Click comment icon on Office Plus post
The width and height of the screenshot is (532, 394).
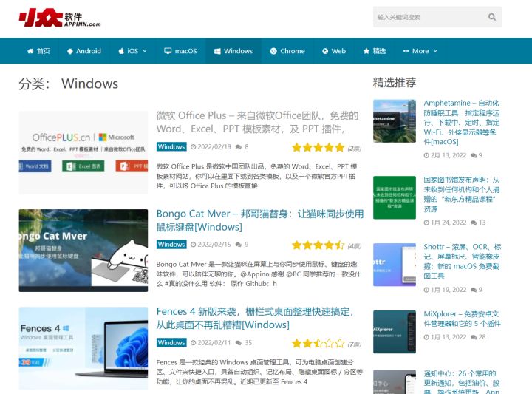[238, 147]
